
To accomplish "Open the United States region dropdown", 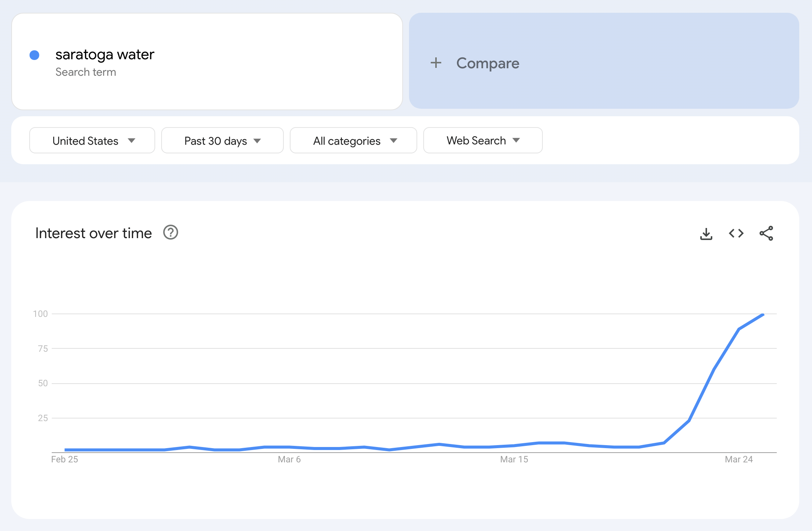I will [x=92, y=141].
